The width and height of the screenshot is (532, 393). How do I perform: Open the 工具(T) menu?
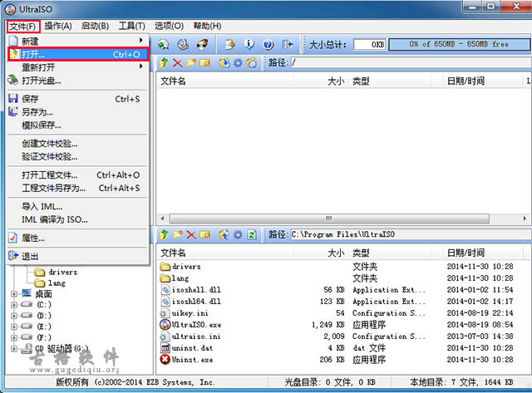[131, 26]
